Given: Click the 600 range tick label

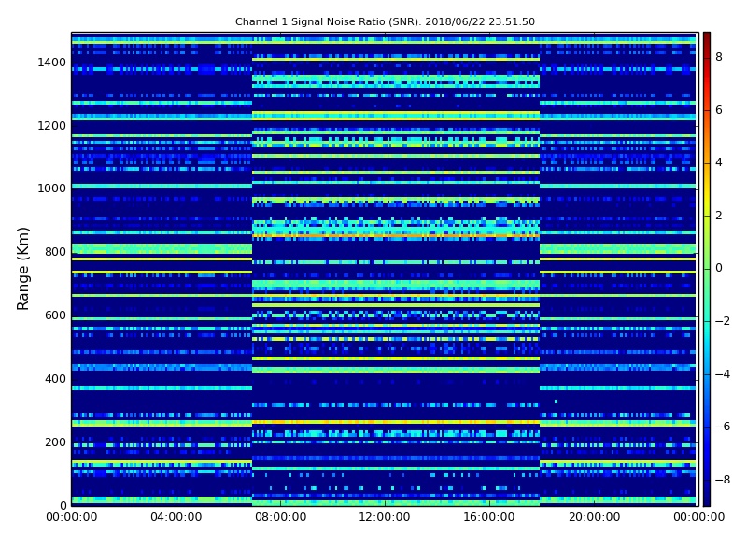Looking at the screenshot, I should (x=55, y=315).
